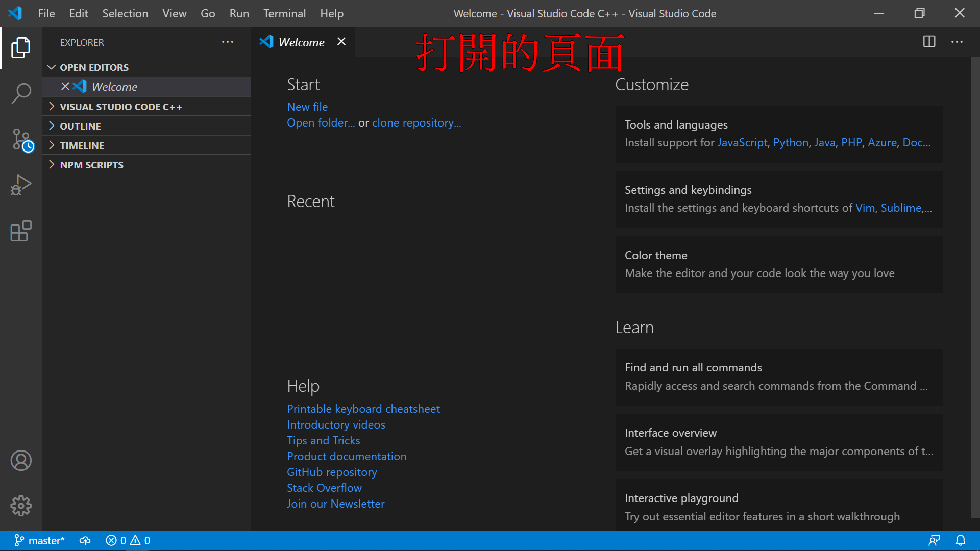Click the notifications bell in status bar
Viewport: 980px width, 551px height.
960,540
